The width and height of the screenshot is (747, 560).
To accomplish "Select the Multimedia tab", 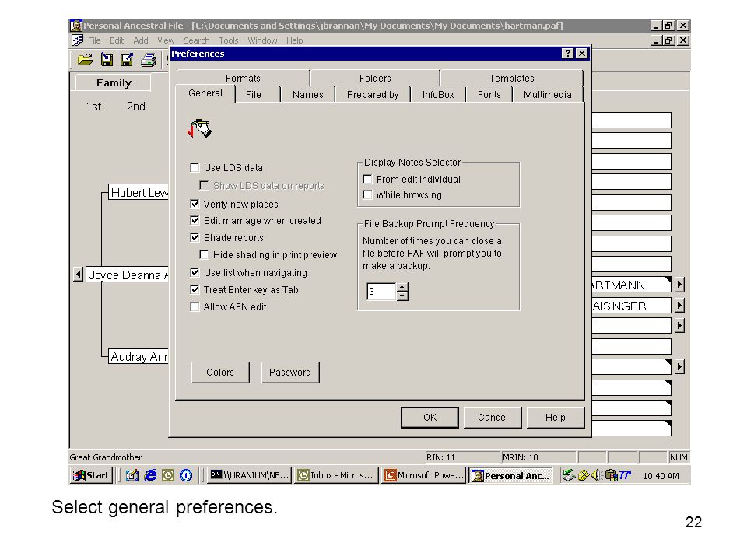I will click(x=547, y=95).
